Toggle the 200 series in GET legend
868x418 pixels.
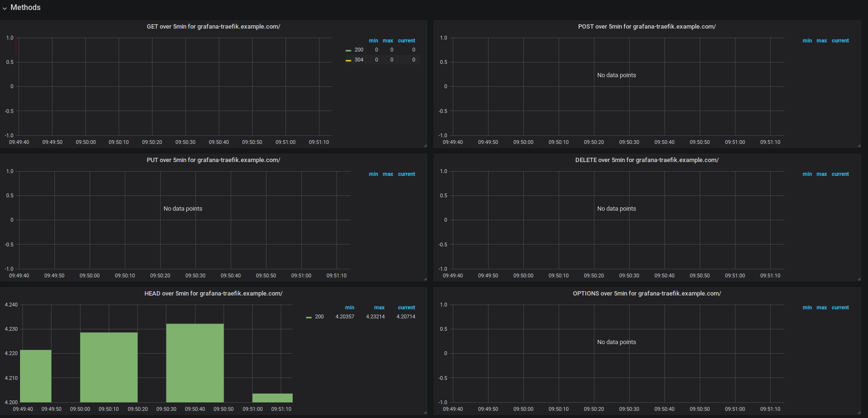359,50
